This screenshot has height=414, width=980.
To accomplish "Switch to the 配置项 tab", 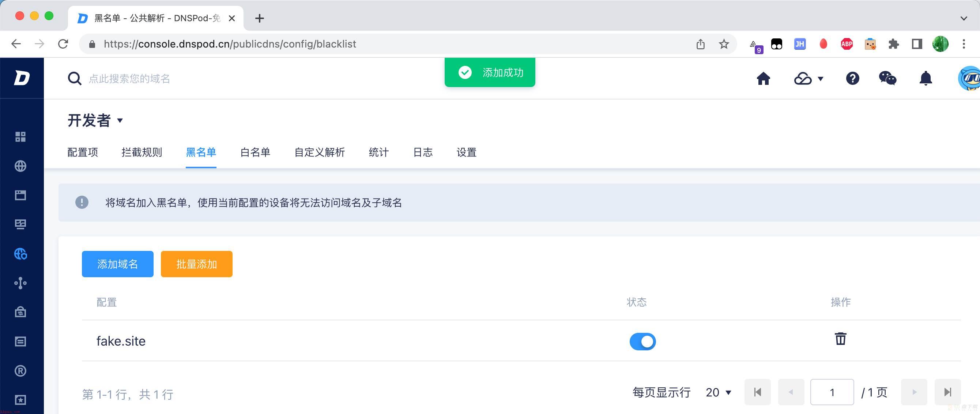I will click(83, 152).
